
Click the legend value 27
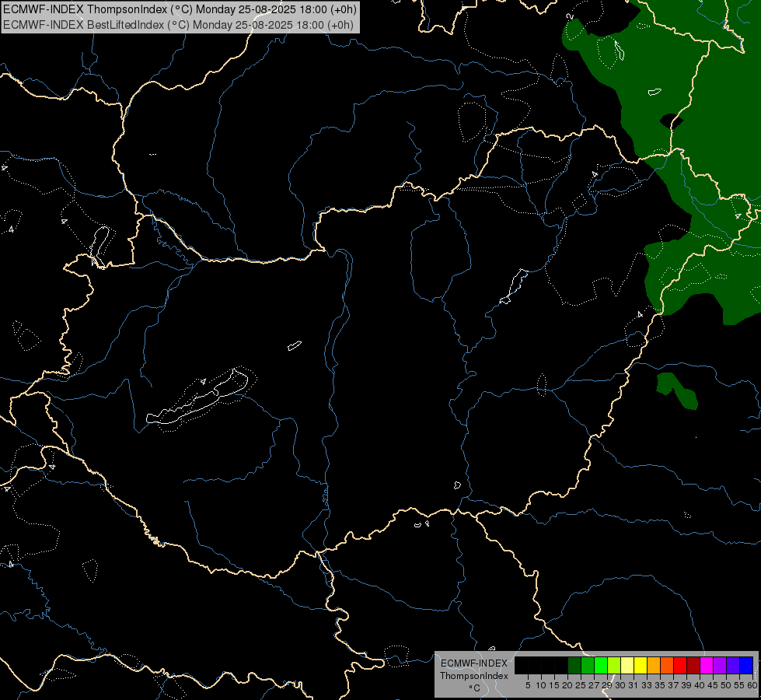pyautogui.click(x=594, y=685)
